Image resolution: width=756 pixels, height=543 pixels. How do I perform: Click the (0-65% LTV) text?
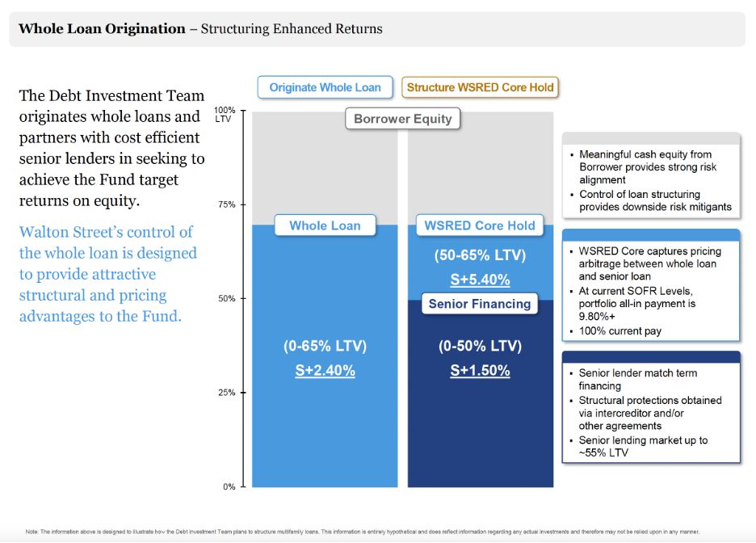point(325,346)
